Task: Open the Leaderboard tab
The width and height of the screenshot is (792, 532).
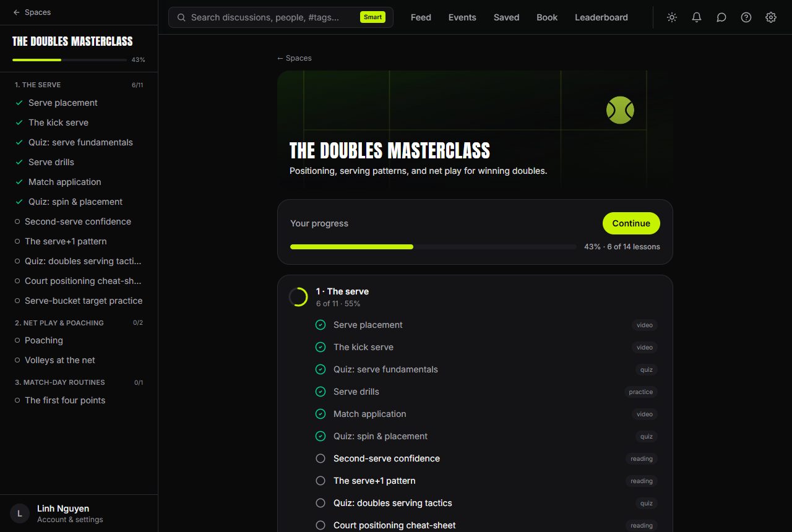Action: (601, 17)
